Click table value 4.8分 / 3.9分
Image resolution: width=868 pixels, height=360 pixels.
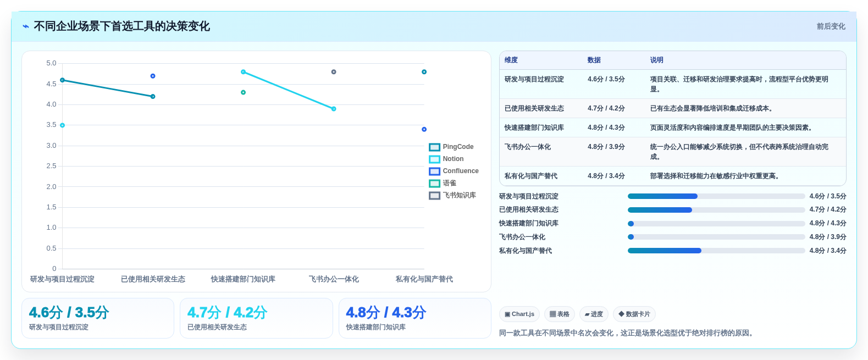pos(606,147)
